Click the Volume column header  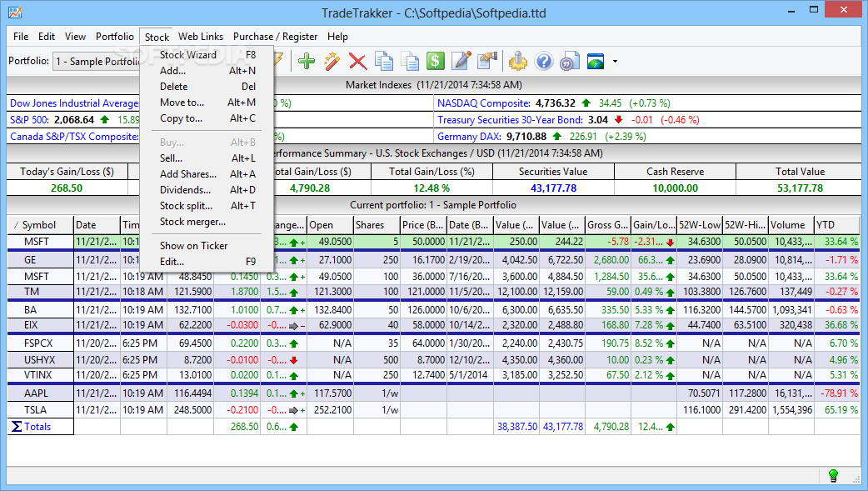click(791, 225)
